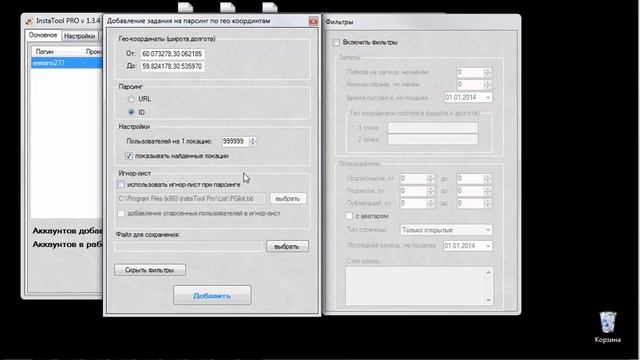
Task: Click the 2 точка coordinates field
Action: coord(433,140)
